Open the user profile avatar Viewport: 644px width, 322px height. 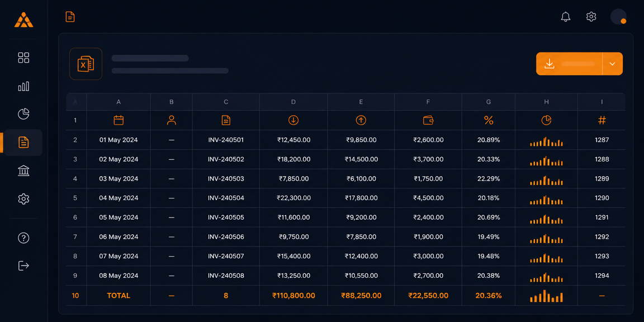click(618, 17)
